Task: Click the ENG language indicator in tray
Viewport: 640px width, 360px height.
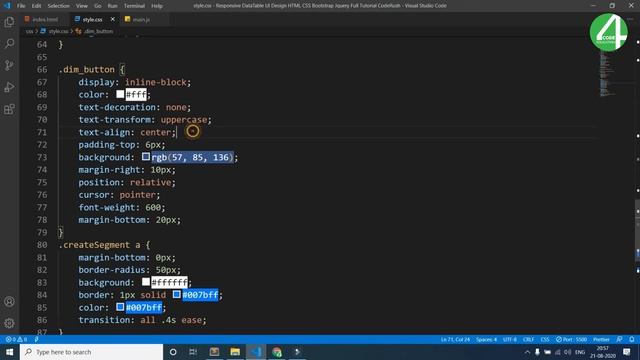Action: pyautogui.click(x=580, y=352)
